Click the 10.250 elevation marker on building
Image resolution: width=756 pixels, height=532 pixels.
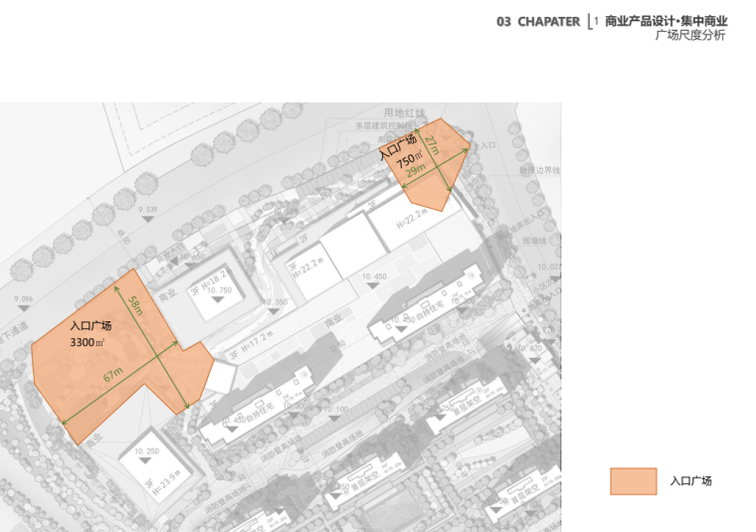[146, 461]
